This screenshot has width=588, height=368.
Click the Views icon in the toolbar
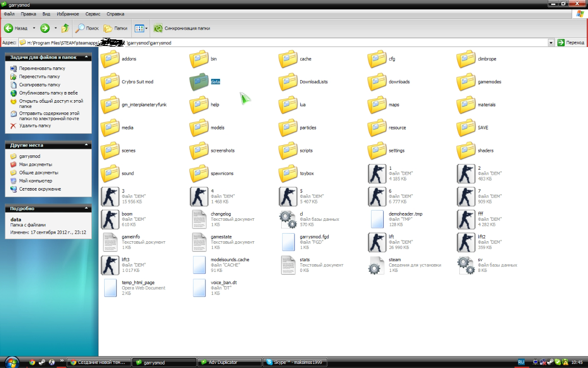pyautogui.click(x=139, y=28)
